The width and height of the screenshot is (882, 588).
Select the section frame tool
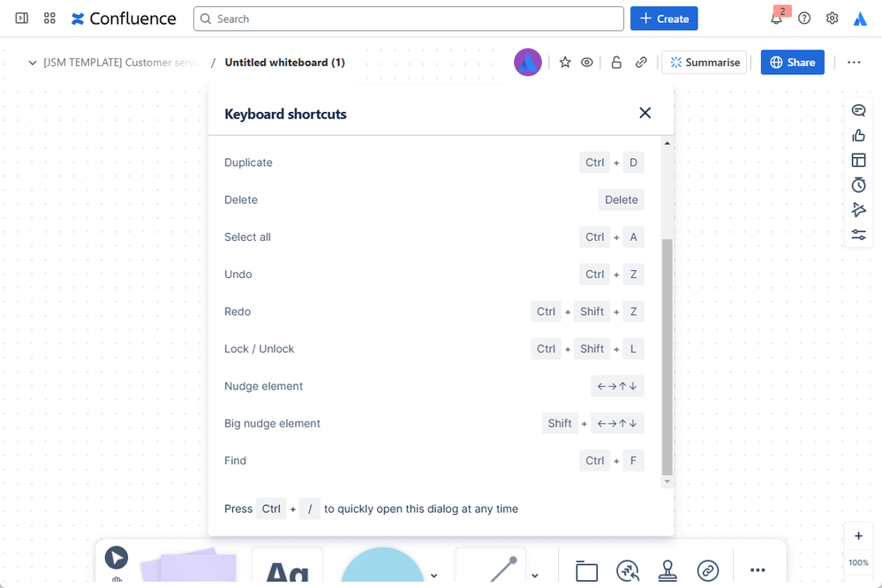point(587,570)
